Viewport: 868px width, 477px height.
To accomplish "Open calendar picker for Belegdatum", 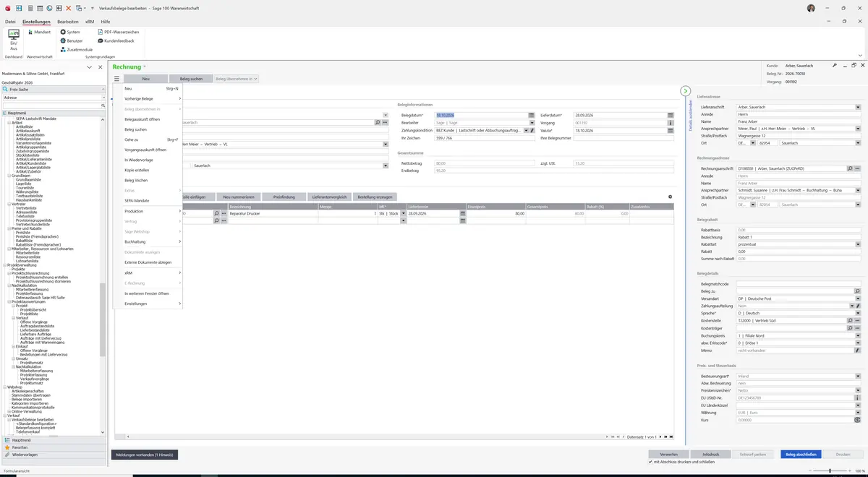I will (532, 115).
